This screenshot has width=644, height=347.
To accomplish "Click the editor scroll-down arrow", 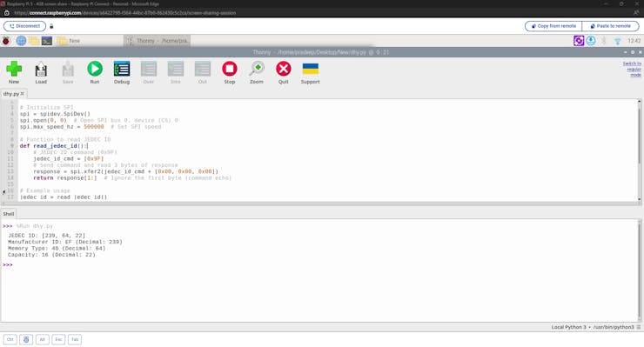I will point(640,199).
